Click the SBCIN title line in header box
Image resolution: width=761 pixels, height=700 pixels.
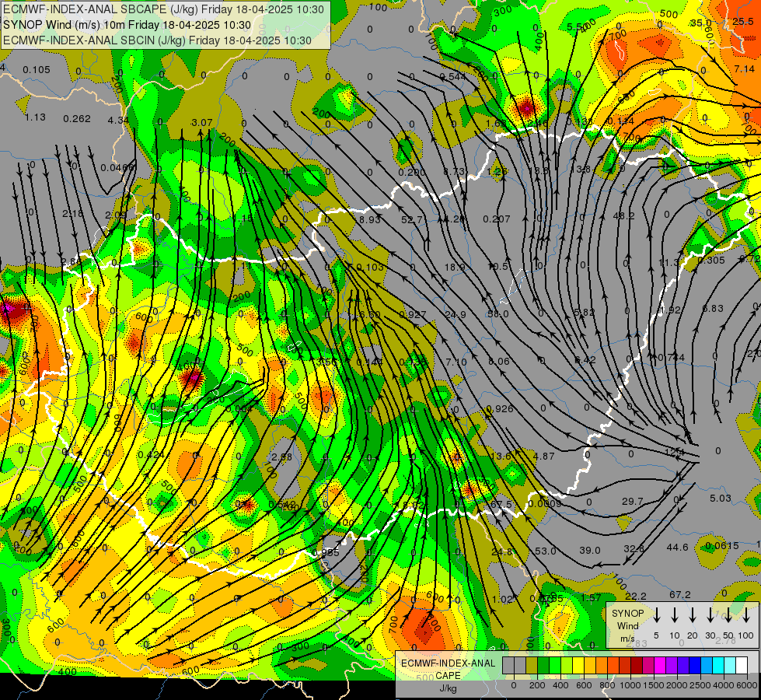(x=157, y=40)
